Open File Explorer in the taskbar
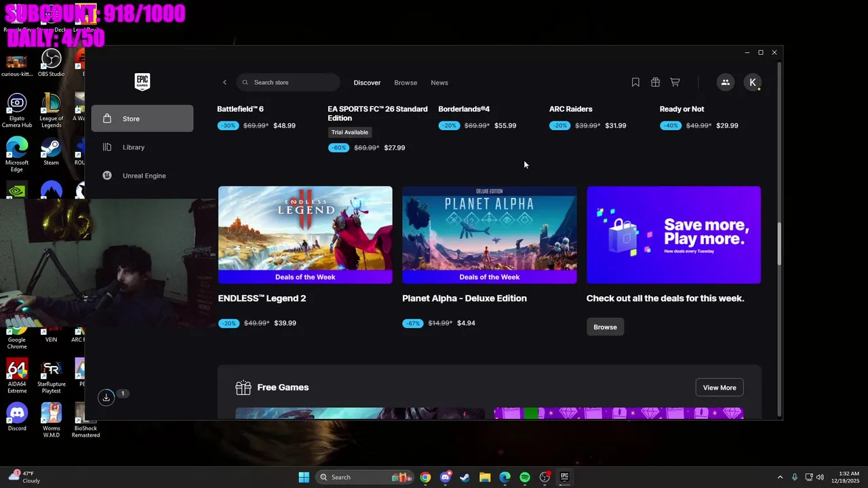This screenshot has width=868, height=488. (485, 477)
